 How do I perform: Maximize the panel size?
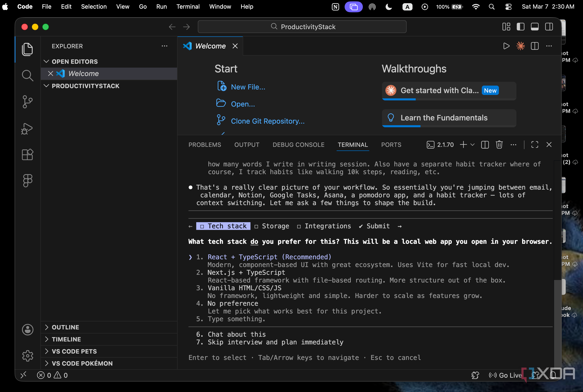(535, 145)
